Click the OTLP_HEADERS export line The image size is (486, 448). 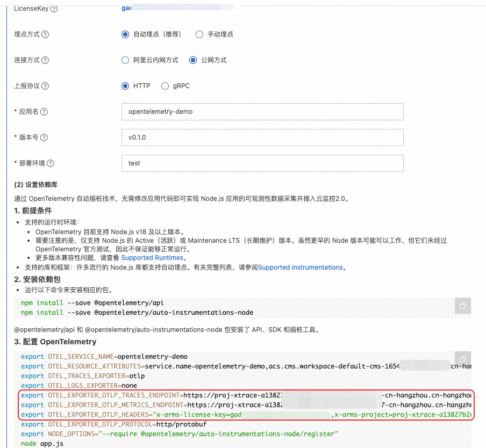(246, 415)
